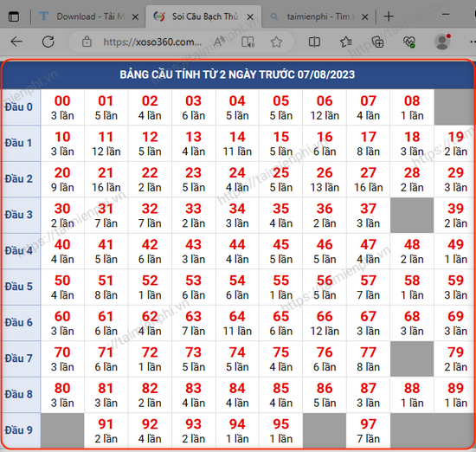Viewport: 476px width, 452px height.
Task: Open a new tab with plus button
Action: [389, 16]
